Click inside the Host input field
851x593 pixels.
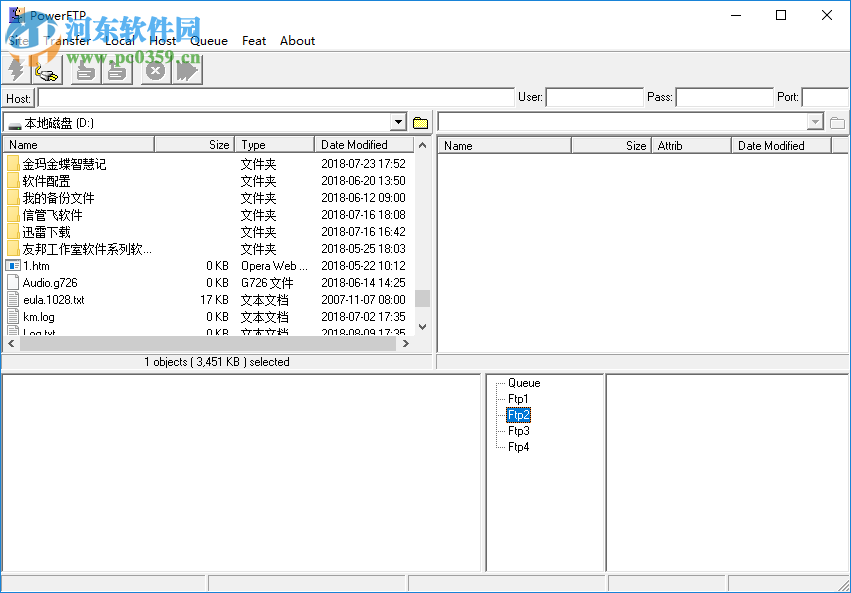point(270,98)
